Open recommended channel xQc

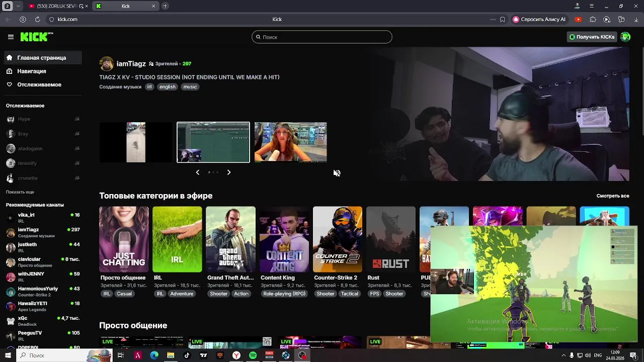pyautogui.click(x=43, y=321)
